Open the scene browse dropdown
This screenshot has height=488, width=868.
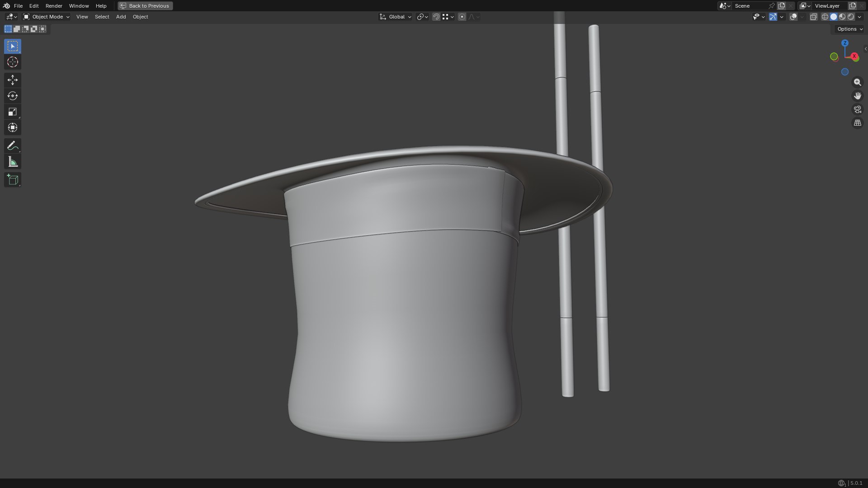(x=725, y=6)
